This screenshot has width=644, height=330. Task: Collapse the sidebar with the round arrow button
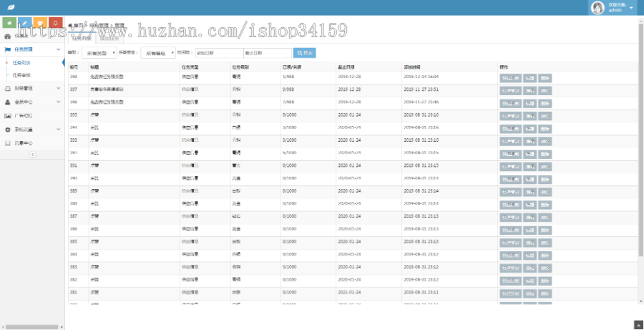[x=32, y=155]
